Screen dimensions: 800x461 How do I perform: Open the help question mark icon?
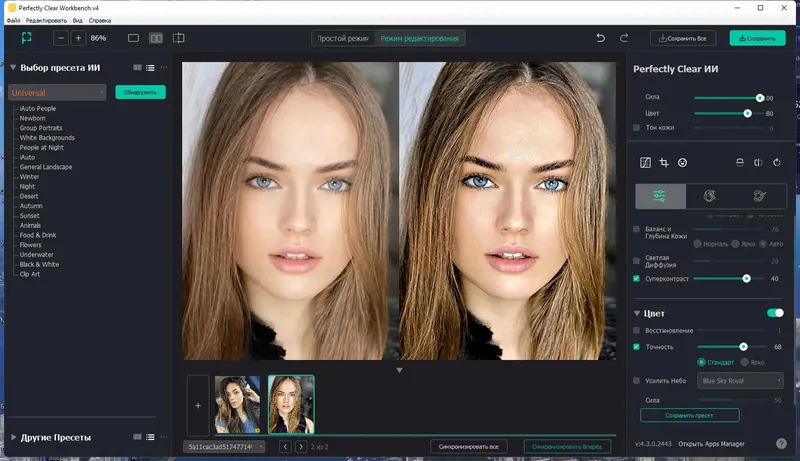tap(781, 444)
